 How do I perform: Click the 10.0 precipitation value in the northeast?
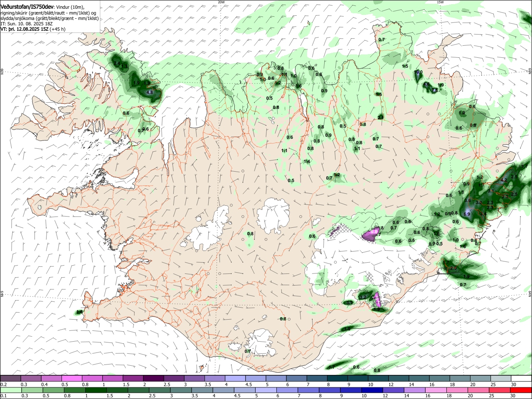point(419,72)
